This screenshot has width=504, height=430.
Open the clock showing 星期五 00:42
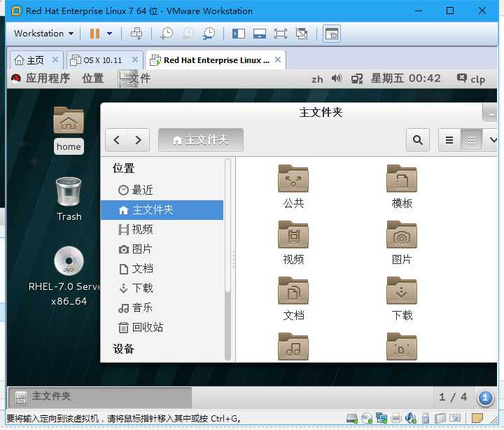click(405, 78)
